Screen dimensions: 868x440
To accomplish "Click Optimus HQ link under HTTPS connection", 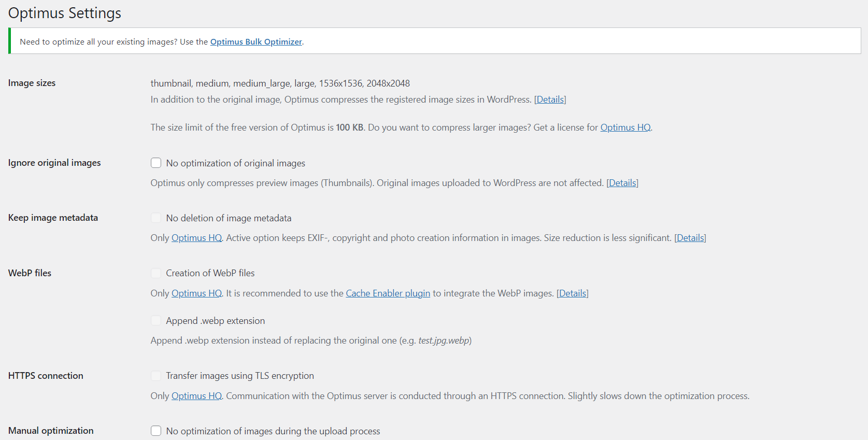I will point(196,395).
